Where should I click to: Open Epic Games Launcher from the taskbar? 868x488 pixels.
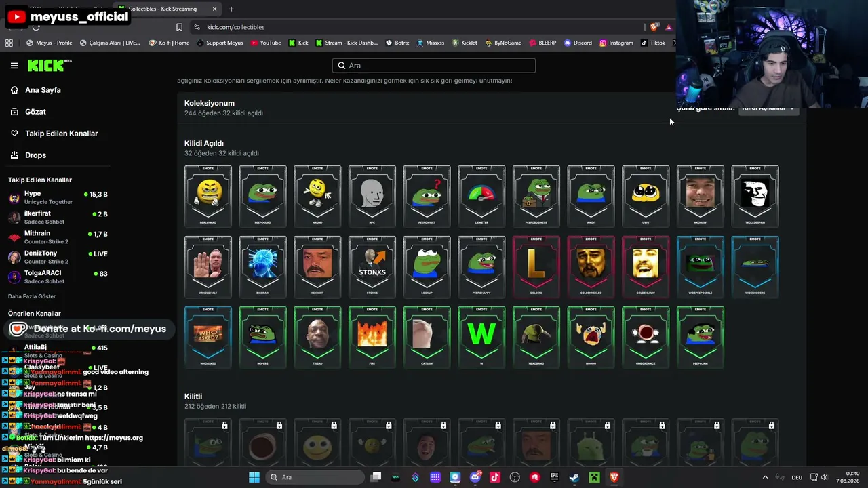(554, 477)
